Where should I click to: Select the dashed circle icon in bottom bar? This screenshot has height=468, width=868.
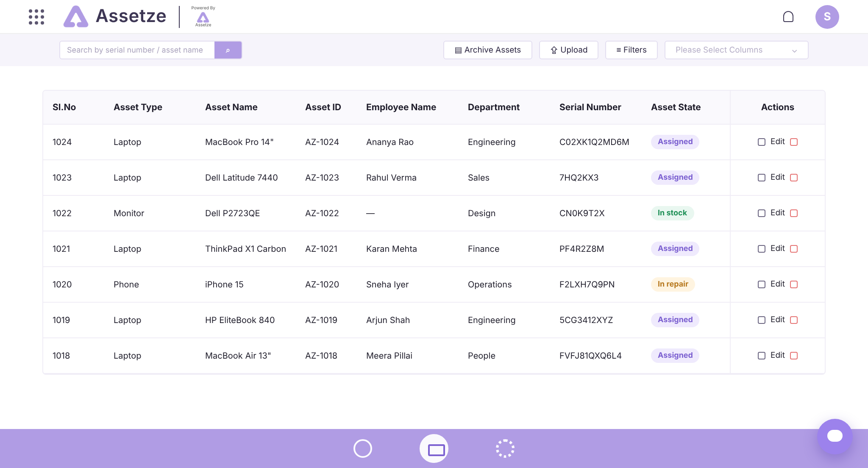tap(505, 448)
